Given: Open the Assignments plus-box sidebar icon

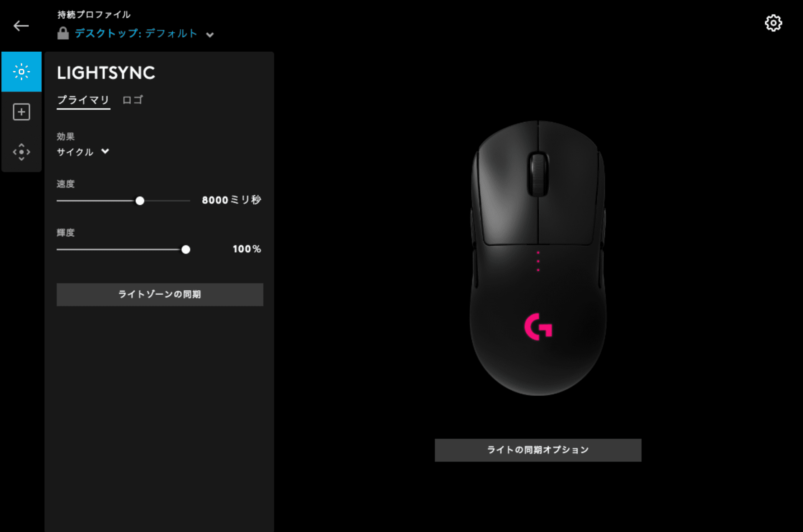Looking at the screenshot, I should tap(22, 112).
